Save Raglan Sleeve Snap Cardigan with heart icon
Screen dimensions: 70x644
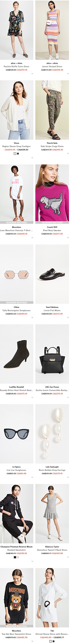tap(32, 158)
